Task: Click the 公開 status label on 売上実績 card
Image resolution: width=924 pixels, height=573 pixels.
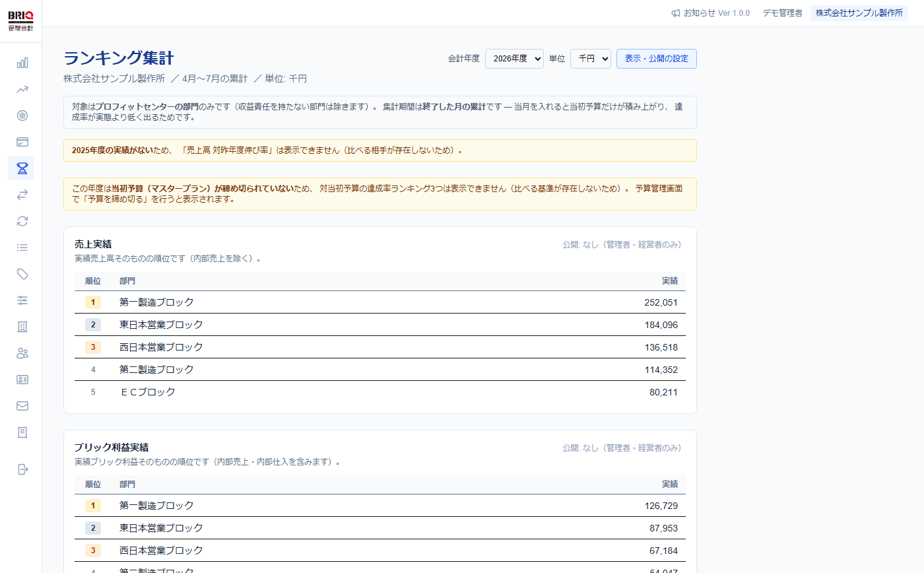Action: [x=622, y=244]
